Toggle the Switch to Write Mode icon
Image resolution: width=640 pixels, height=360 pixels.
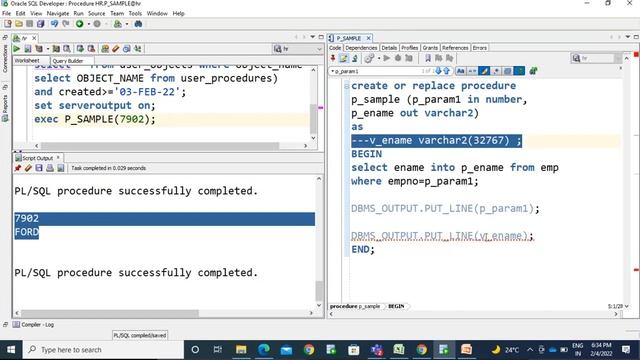click(344, 58)
